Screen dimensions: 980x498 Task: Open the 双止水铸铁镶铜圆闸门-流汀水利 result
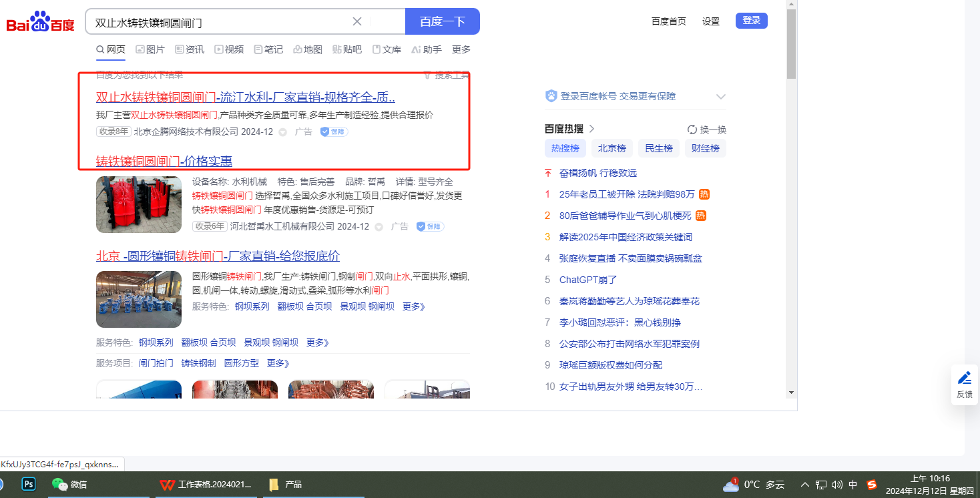click(246, 97)
